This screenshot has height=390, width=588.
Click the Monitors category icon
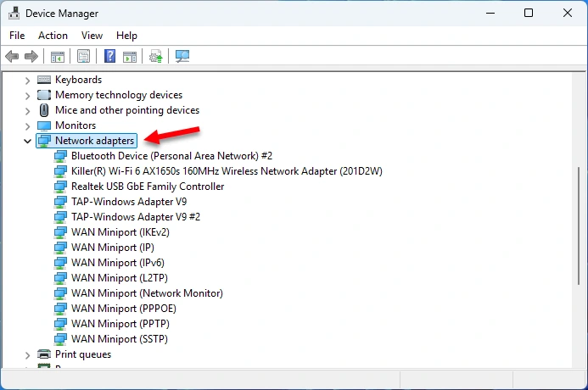[x=44, y=125]
